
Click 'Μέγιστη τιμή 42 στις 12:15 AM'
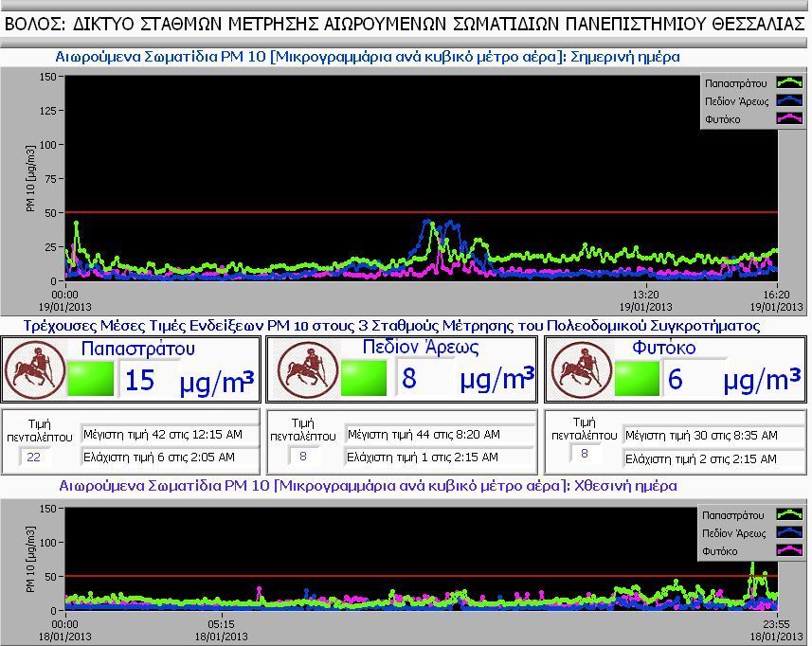coord(163,434)
